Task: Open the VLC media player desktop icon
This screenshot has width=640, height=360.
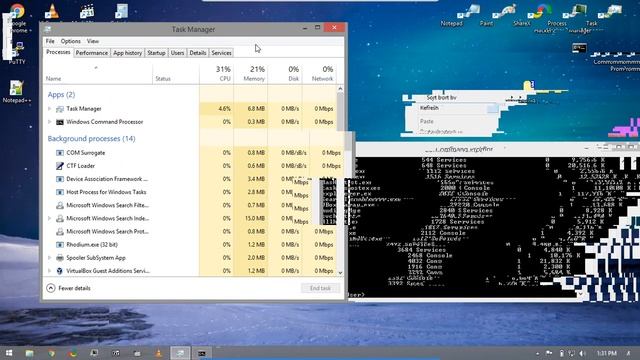Action: click(52, 11)
